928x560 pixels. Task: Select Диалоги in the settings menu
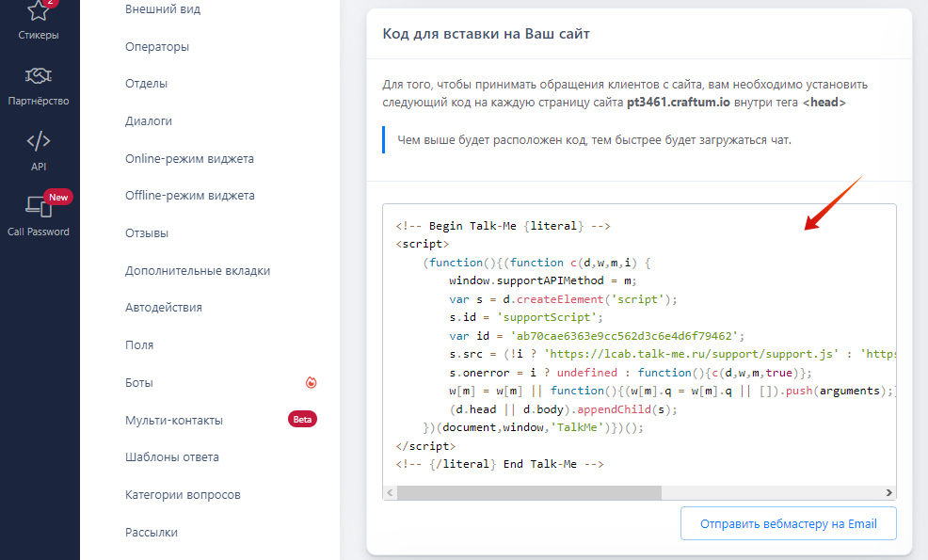pos(149,121)
